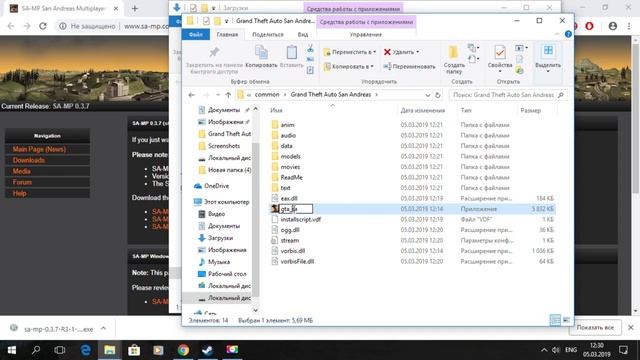Collapse the Explorer ribbon with the chevron
The image size is (640, 360).
coord(558,34)
